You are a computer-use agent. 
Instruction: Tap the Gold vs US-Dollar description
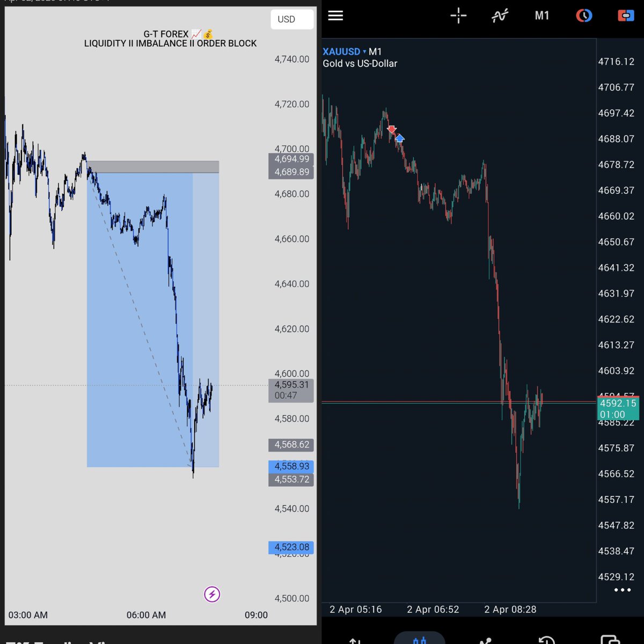click(360, 63)
